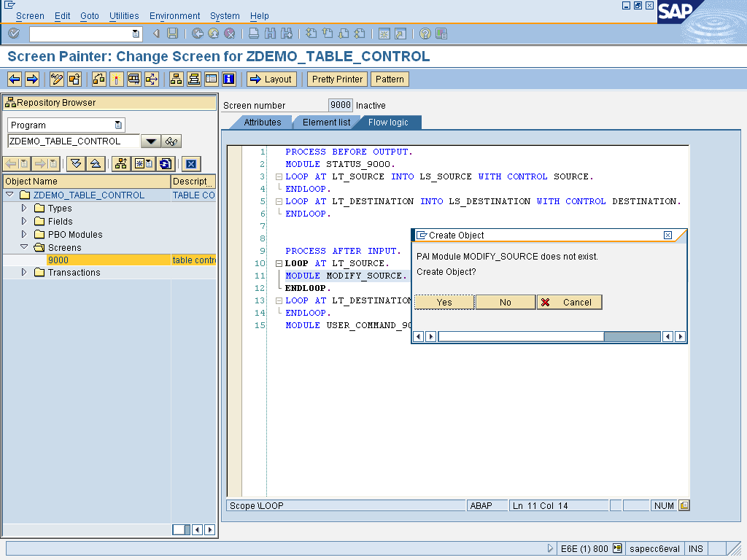747x560 pixels.
Task: Switch to the Element list tab
Action: (325, 122)
